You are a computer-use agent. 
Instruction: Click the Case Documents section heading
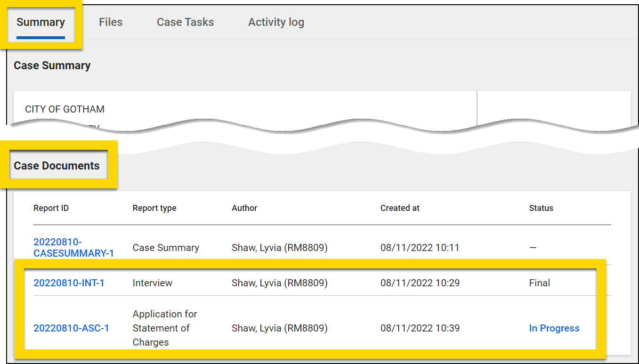point(57,166)
